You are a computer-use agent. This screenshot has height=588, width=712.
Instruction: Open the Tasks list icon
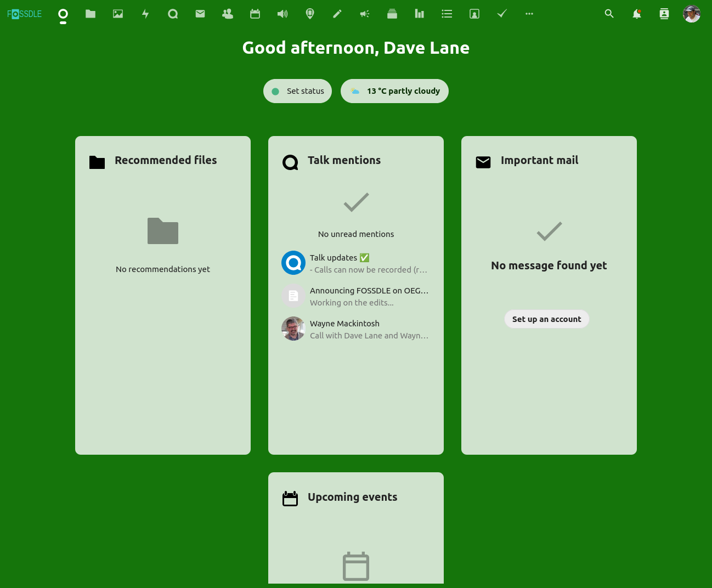pos(447,14)
